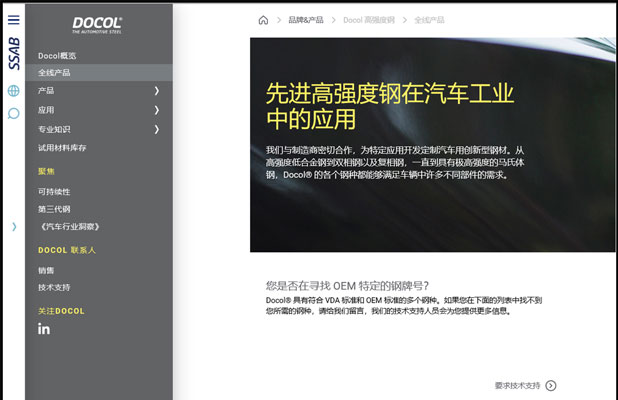
Task: Go to home via breadcrumb house icon
Action: pyautogui.click(x=263, y=20)
